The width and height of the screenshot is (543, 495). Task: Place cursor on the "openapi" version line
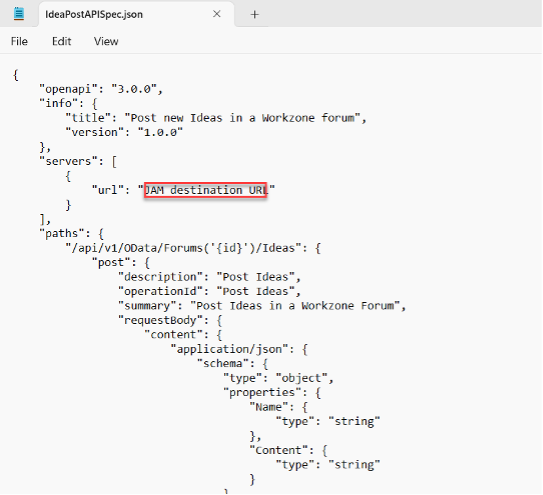coord(101,89)
